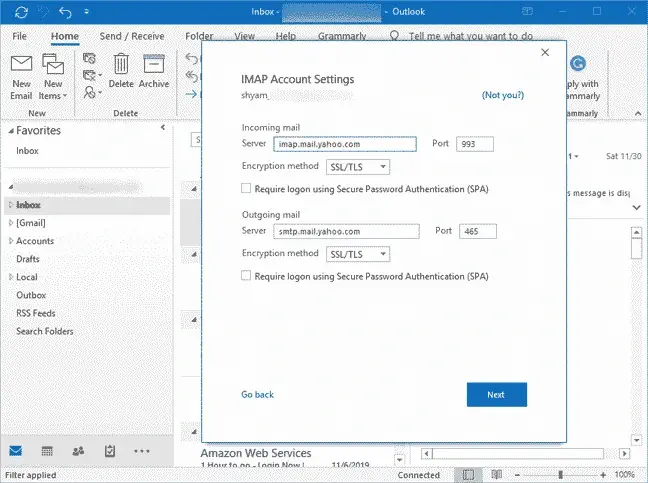The height and width of the screenshot is (483, 648).
Task: Switch to Mail view icon
Action: pyautogui.click(x=16, y=451)
